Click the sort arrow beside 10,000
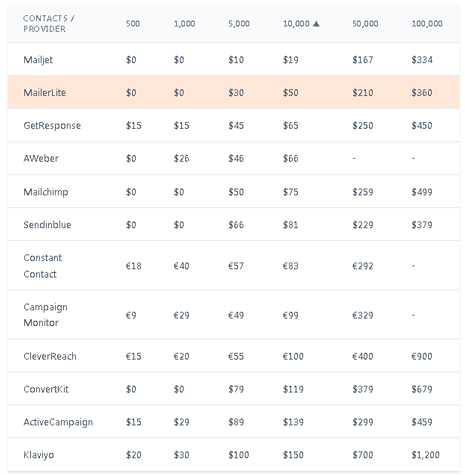Viewport: 465px width, 475px height. click(316, 24)
